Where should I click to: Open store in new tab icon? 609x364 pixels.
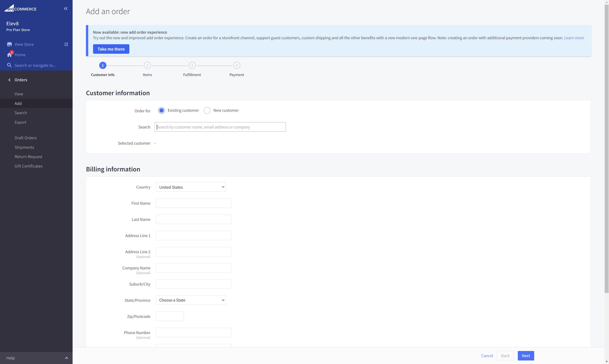click(x=66, y=44)
